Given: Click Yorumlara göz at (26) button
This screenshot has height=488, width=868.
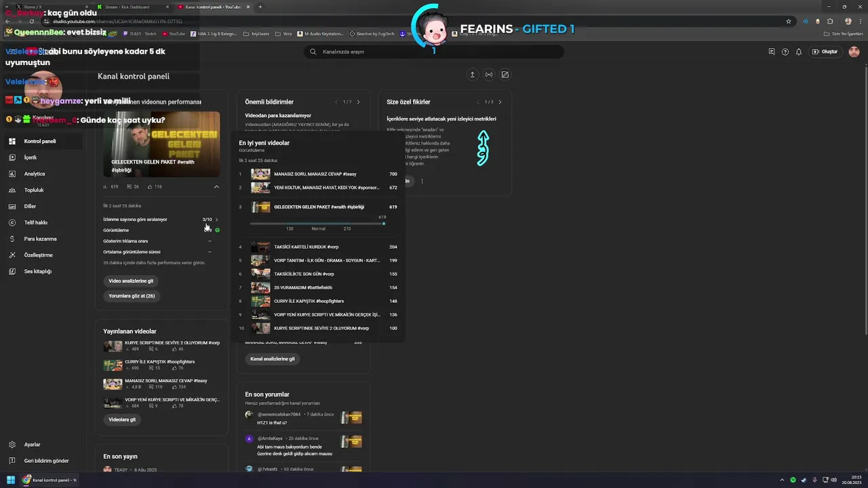Looking at the screenshot, I should coord(132,296).
